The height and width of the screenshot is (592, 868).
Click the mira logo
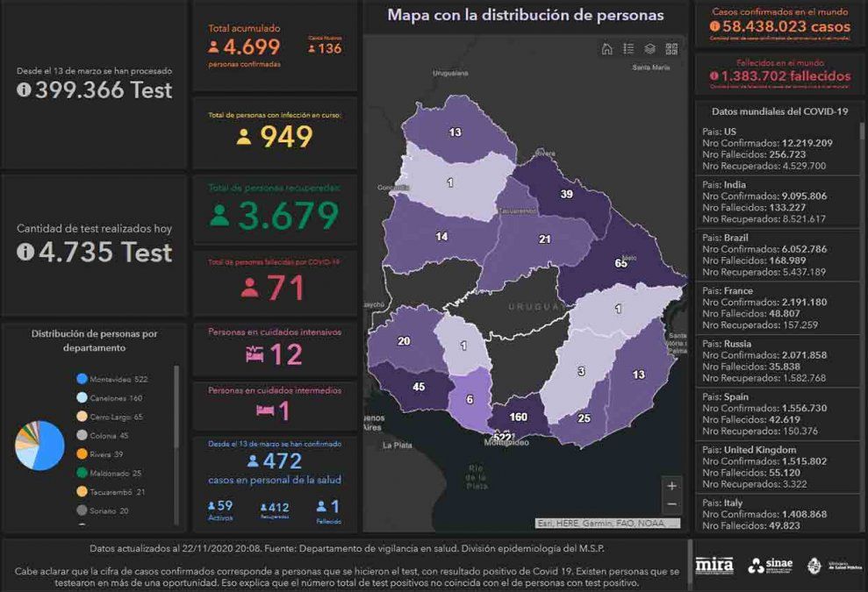click(x=714, y=566)
